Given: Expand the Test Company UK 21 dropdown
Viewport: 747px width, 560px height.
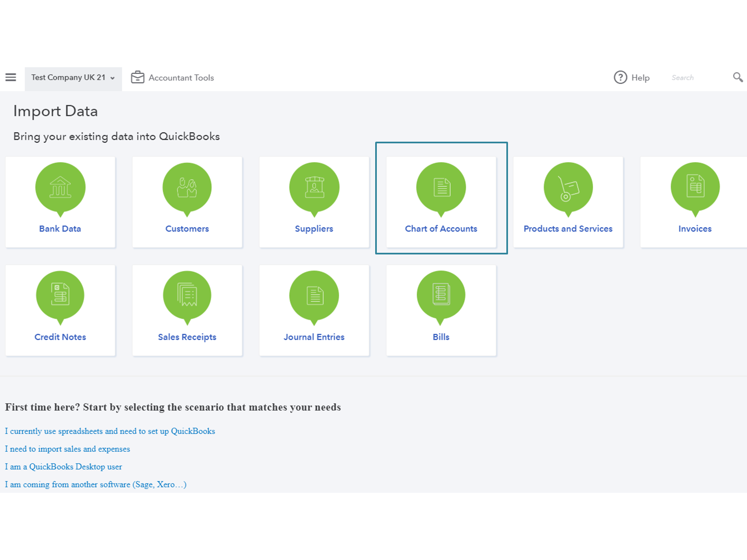Looking at the screenshot, I should pos(73,78).
